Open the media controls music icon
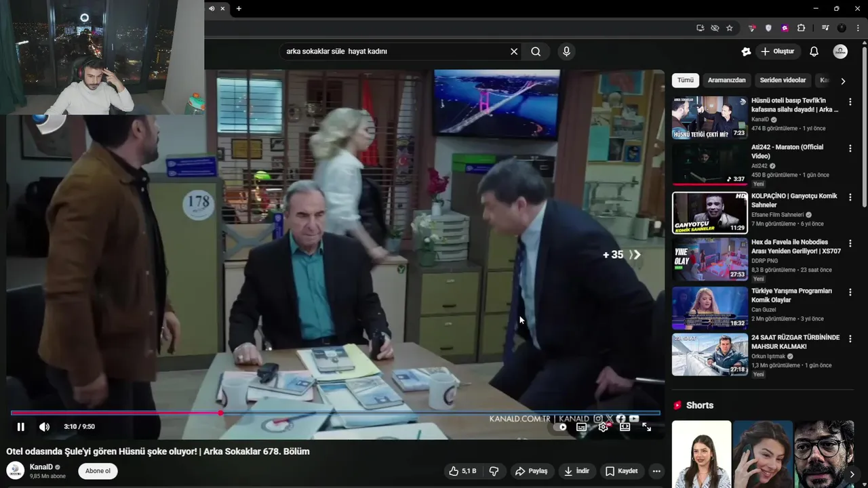This screenshot has height=488, width=868. pos(825,28)
